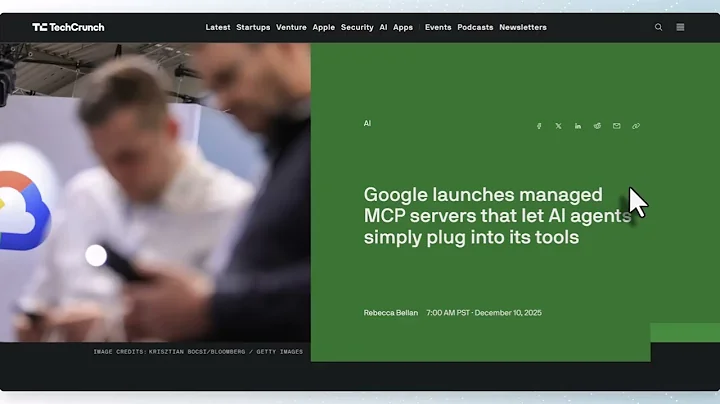720x404 pixels.
Task: Open the AI nav item in header
Action: (x=383, y=28)
